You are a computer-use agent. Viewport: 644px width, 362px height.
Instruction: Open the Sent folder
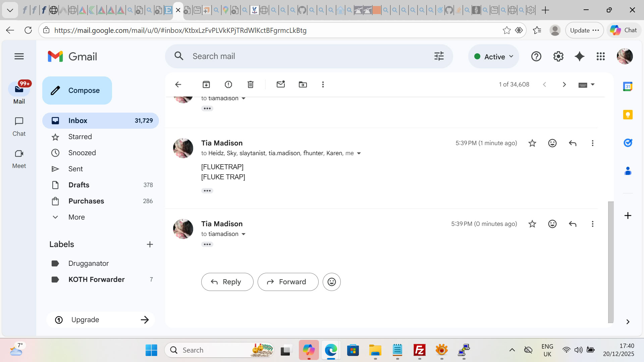(x=75, y=169)
